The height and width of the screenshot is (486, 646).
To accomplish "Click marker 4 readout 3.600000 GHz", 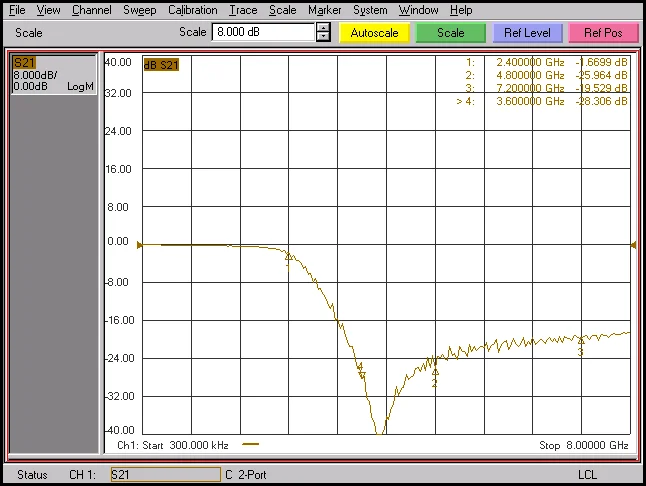I will coord(530,101).
